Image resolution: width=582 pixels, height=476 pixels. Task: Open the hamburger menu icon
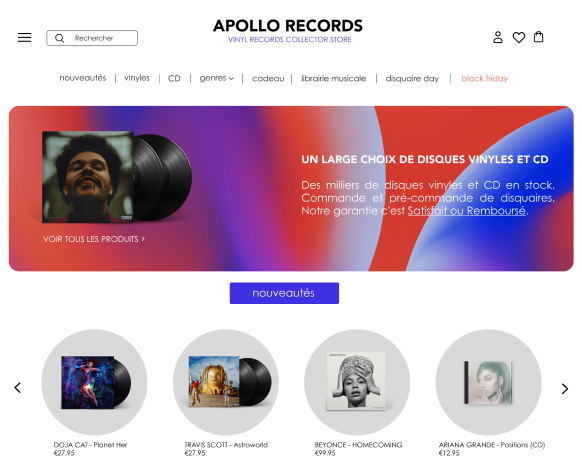(x=24, y=38)
